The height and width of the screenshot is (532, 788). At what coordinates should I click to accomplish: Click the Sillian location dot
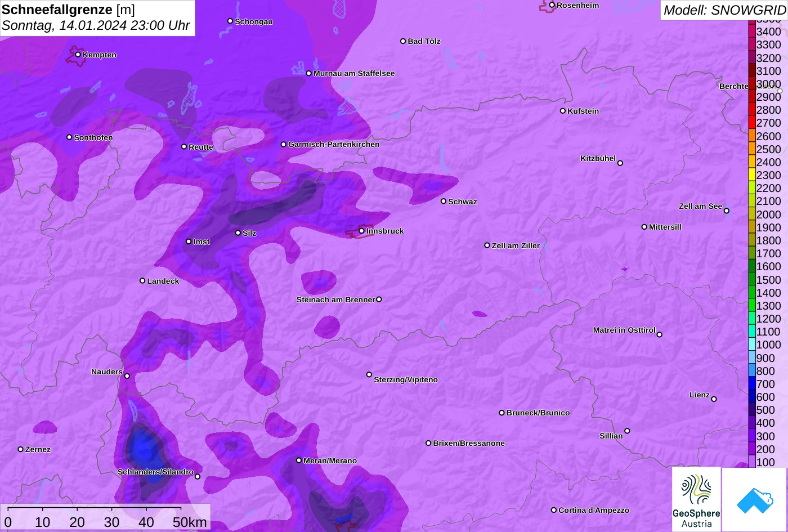tap(627, 431)
